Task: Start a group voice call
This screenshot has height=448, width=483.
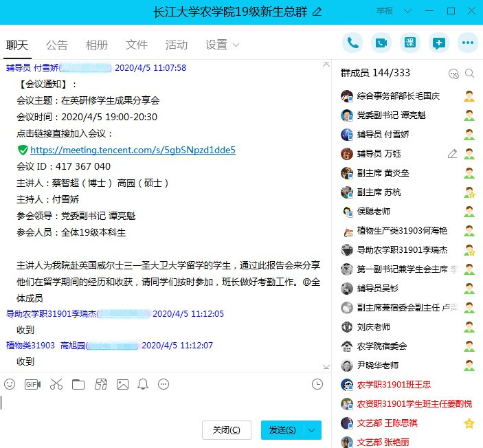Action: (x=353, y=43)
